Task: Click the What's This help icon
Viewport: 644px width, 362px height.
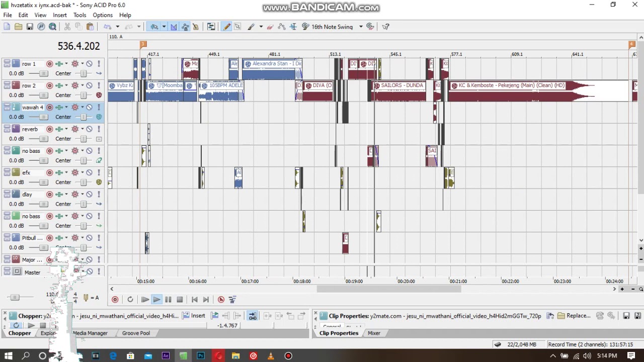Action: (385, 27)
